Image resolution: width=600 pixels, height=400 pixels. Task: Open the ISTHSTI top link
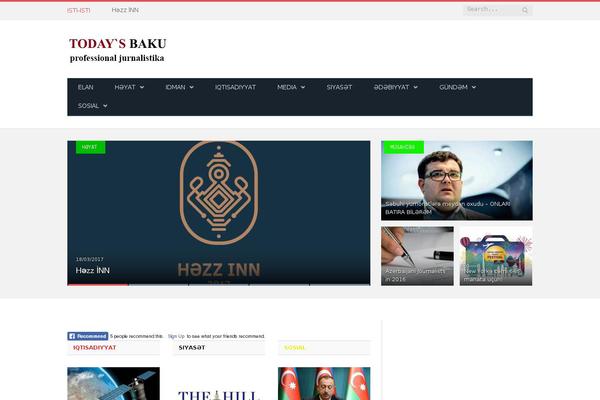point(78,11)
